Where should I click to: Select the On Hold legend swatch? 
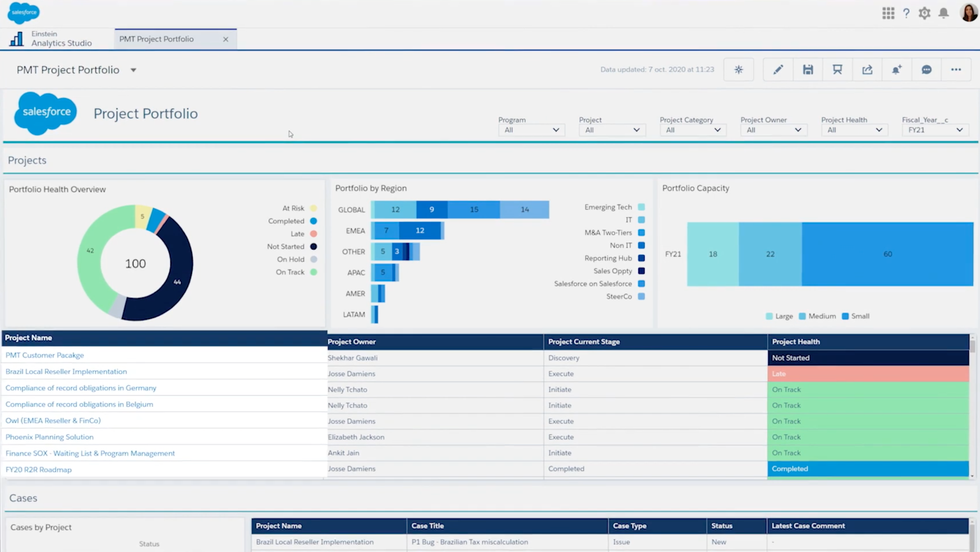(x=314, y=259)
